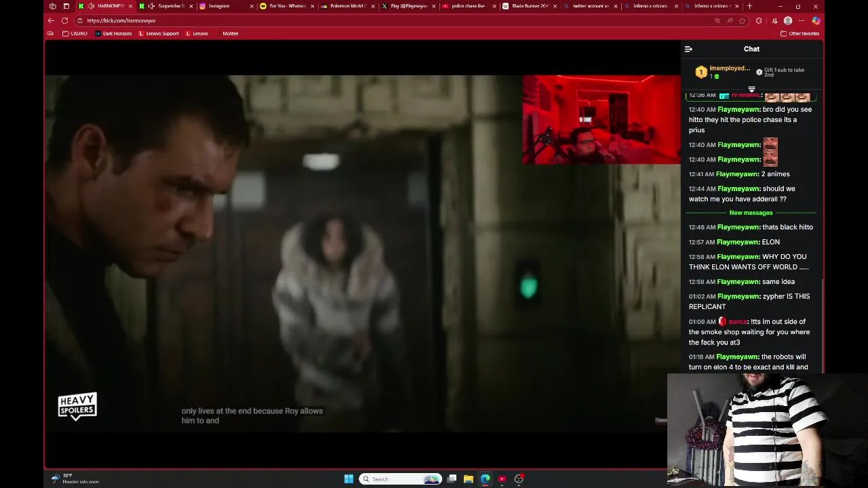This screenshot has height=488, width=868.
Task: Open the last taskbar app with notification badge
Action: point(519,479)
